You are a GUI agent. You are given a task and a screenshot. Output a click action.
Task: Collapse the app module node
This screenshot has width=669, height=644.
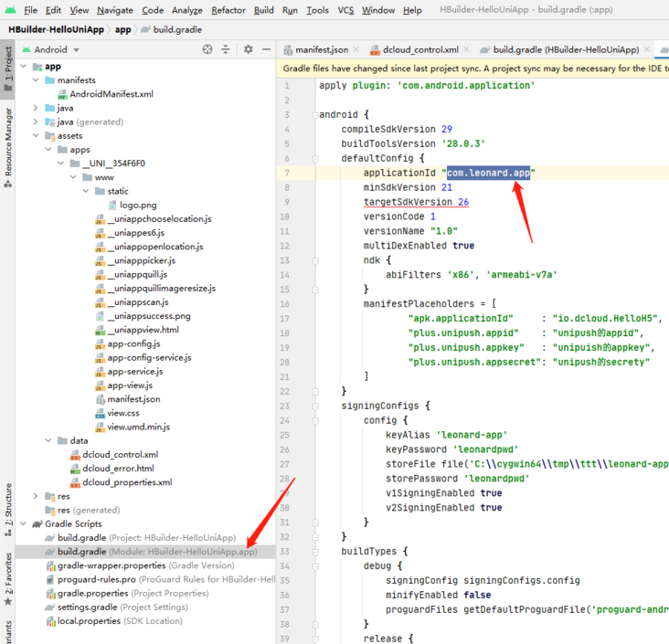click(x=24, y=67)
